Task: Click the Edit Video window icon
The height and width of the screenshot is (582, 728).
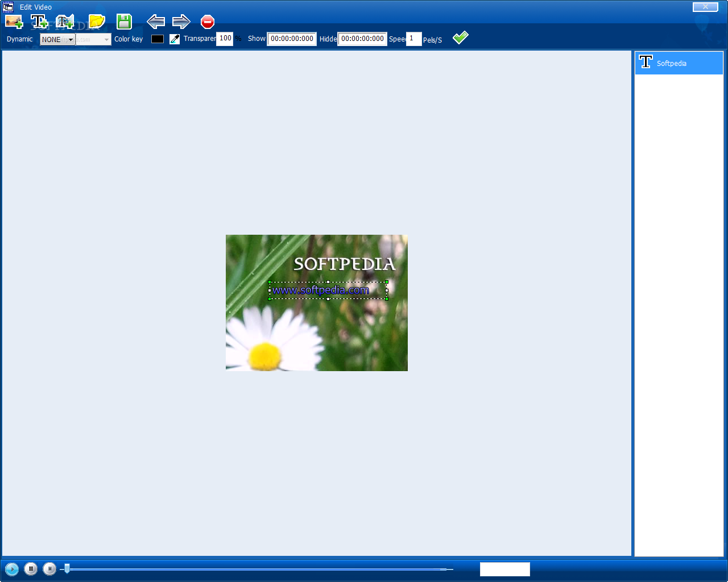Action: 8,7
